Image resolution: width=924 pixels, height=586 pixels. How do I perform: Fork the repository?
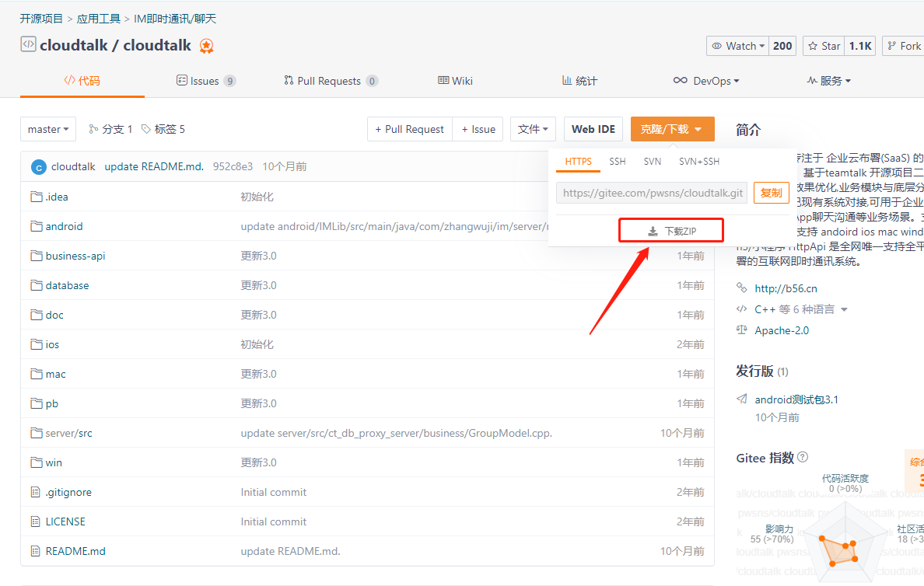coord(903,46)
